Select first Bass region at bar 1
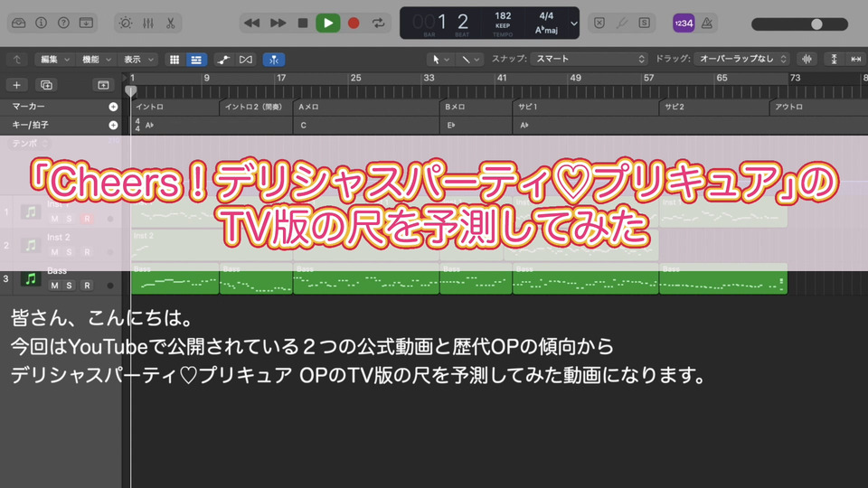The height and width of the screenshot is (488, 868). pyautogui.click(x=175, y=280)
